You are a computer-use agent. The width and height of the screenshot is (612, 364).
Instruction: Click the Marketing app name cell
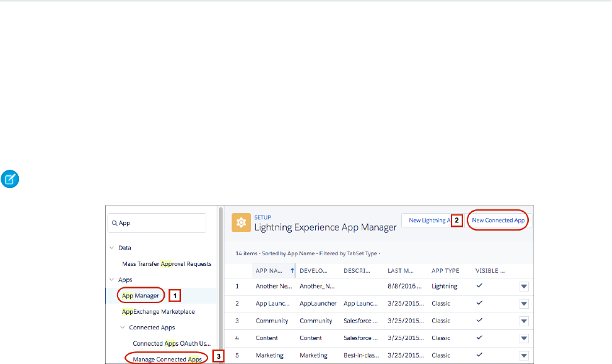click(x=269, y=355)
